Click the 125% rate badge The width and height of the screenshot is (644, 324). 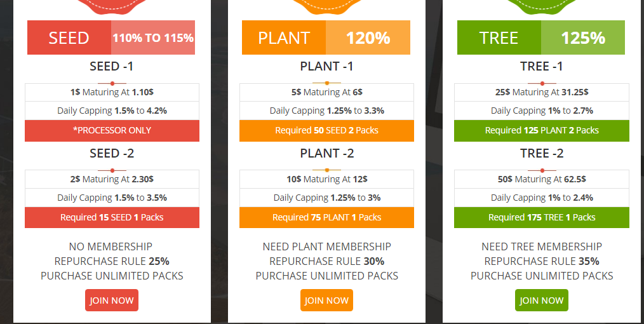(x=583, y=37)
